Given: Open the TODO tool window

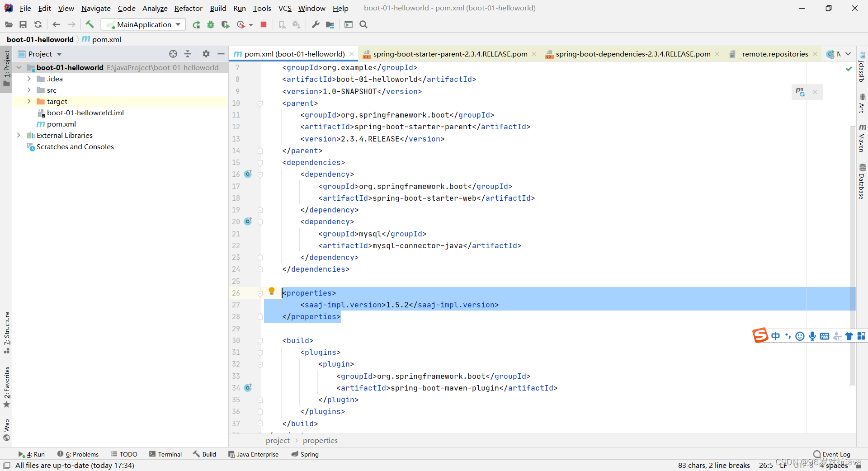Looking at the screenshot, I should coord(124,454).
